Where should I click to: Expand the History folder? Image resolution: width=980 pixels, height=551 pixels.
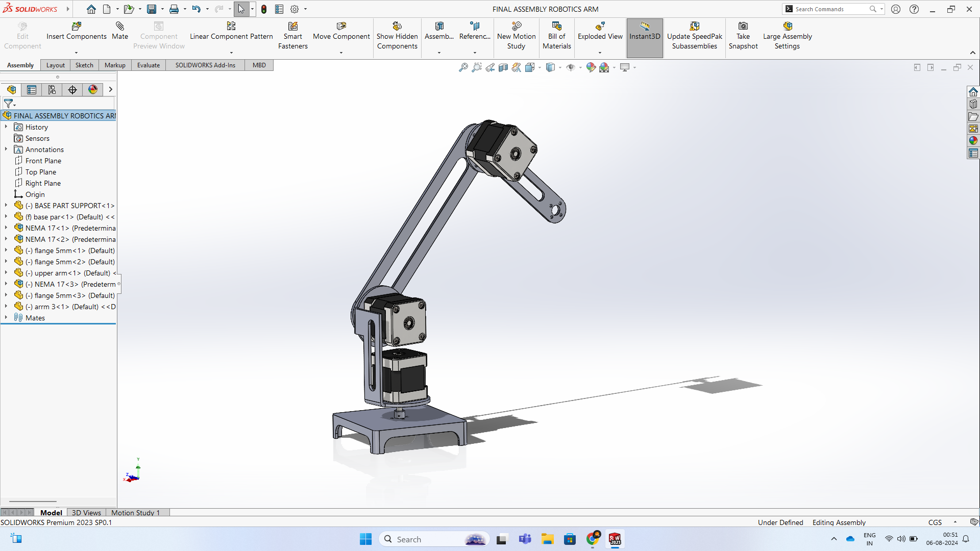click(x=6, y=127)
